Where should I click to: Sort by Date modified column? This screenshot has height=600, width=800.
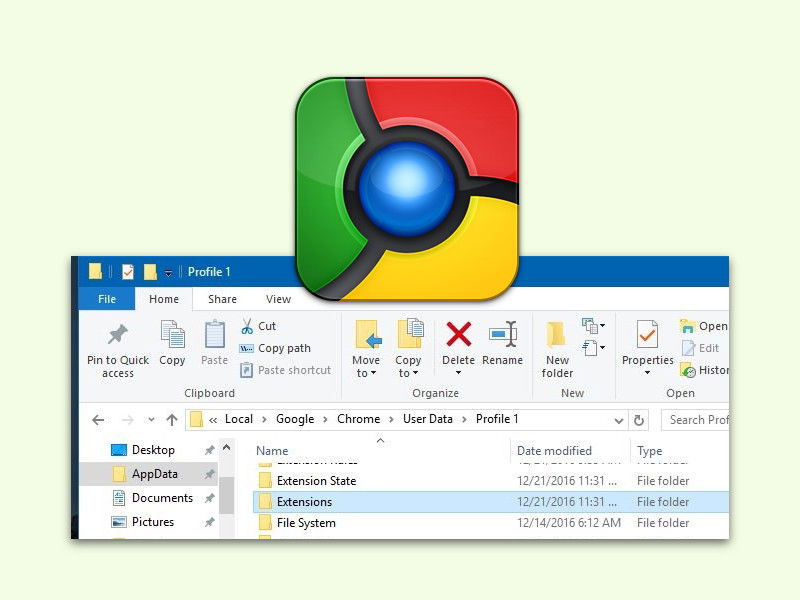coord(554,451)
